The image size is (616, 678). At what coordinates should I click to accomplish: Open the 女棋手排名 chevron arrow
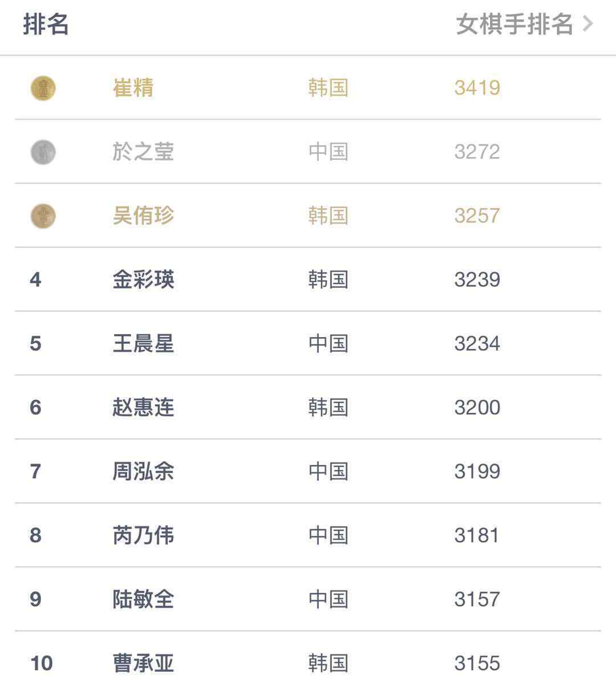[587, 24]
